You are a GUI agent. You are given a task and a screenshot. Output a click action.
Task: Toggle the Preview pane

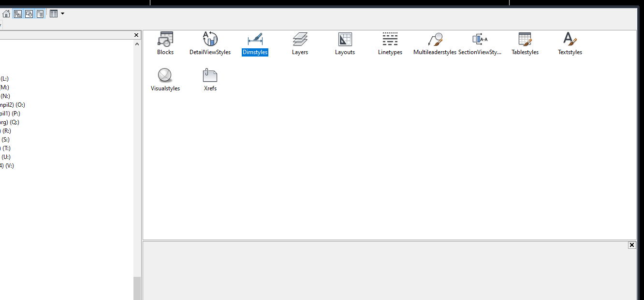click(x=29, y=13)
